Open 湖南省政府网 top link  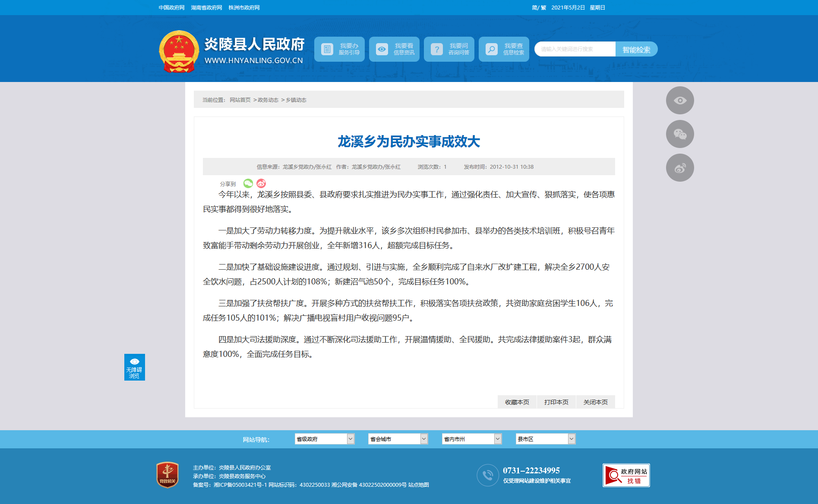(x=206, y=8)
